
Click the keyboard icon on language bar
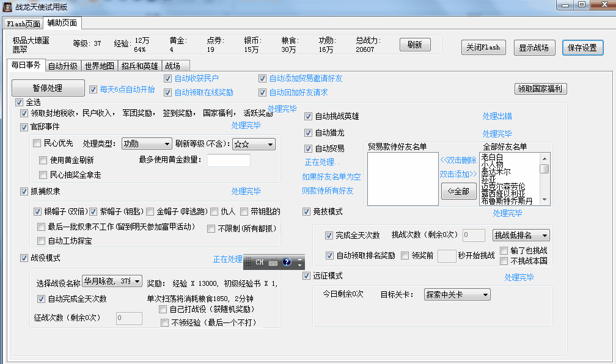273,263
